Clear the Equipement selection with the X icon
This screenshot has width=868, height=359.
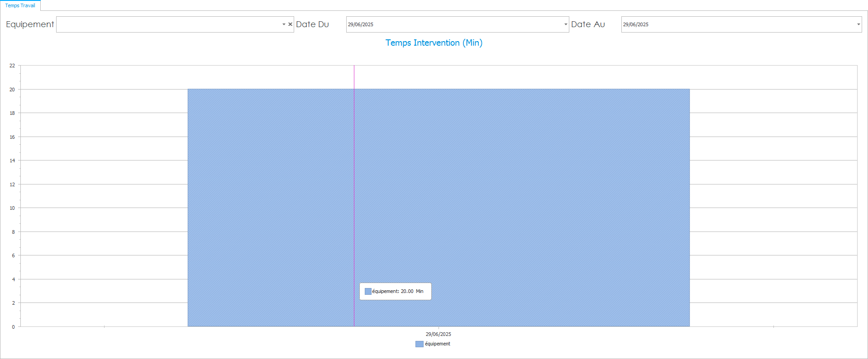pos(290,24)
